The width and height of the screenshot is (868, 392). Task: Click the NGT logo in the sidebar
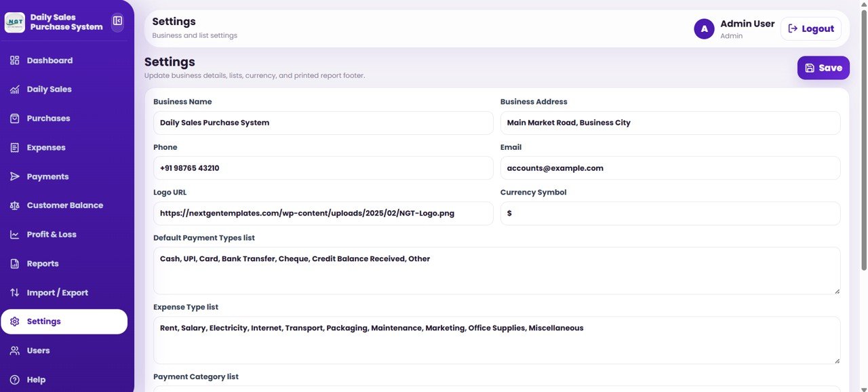click(15, 22)
